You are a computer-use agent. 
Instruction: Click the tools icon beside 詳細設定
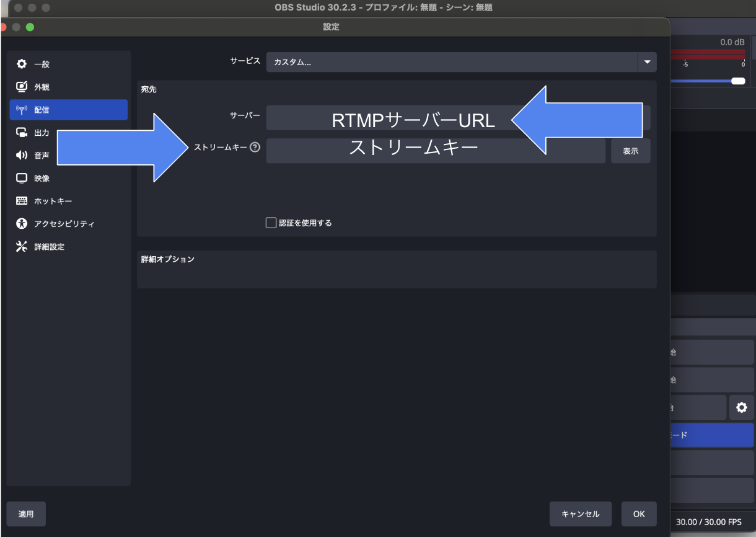coord(22,247)
